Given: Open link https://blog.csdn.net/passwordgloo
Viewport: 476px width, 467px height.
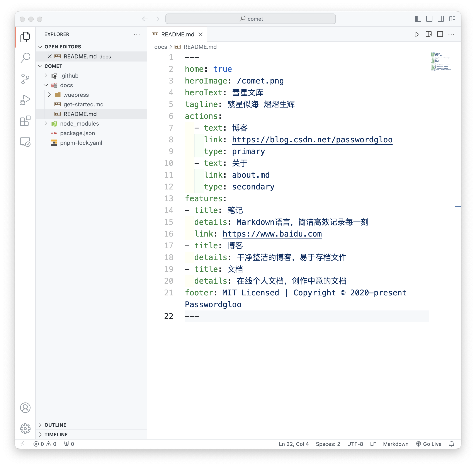Looking at the screenshot, I should coord(312,139).
